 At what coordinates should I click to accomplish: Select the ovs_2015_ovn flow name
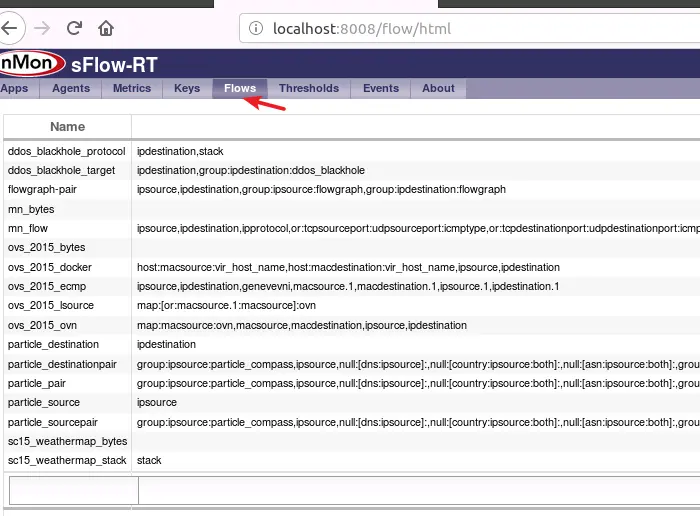42,325
